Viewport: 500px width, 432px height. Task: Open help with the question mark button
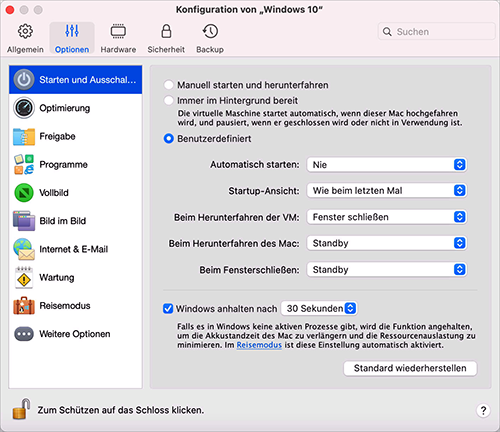(x=483, y=410)
